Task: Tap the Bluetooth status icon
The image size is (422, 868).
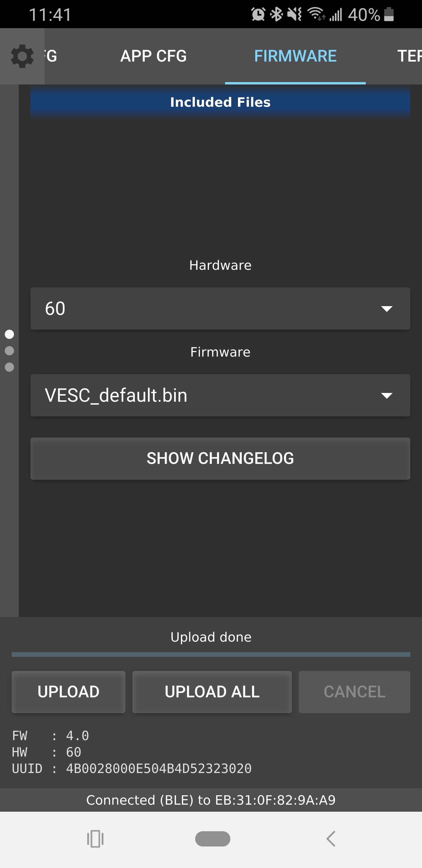Action: pyautogui.click(x=277, y=14)
